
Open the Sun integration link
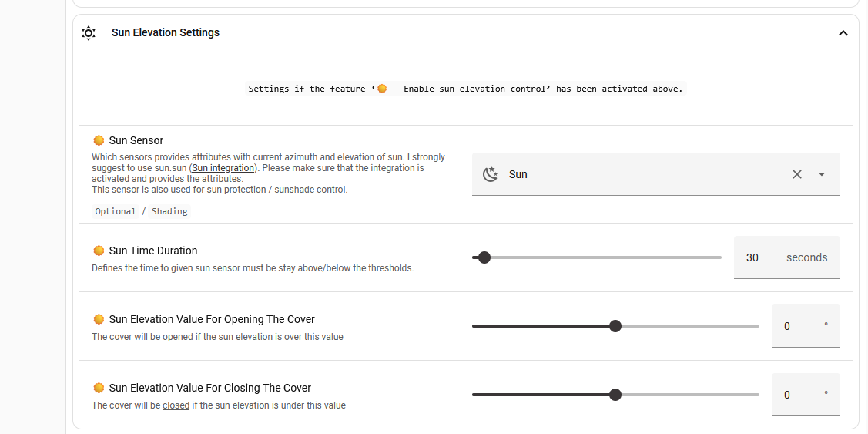coord(223,168)
